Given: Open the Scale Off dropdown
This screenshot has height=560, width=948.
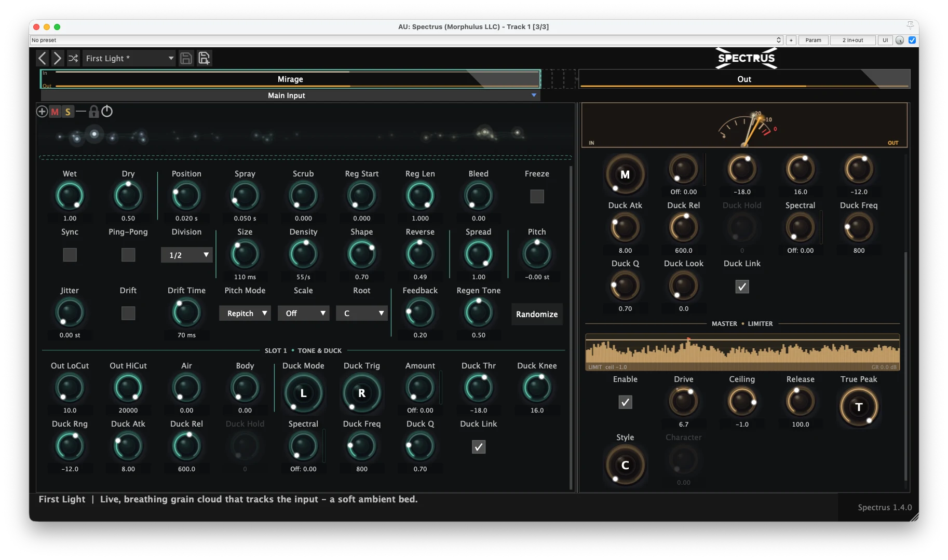Looking at the screenshot, I should pos(303,313).
